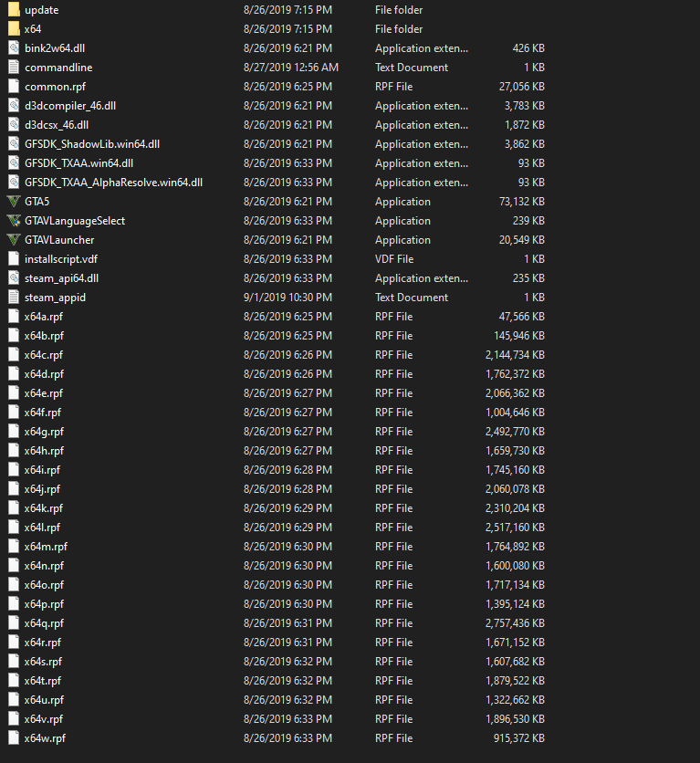Click the GTA5 application icon
The height and width of the screenshot is (763, 700).
point(14,202)
